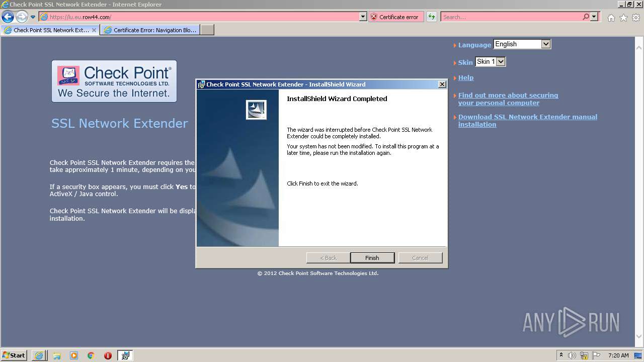Click Finish in the InstallShield Wizard
The image size is (644, 362).
pos(372,258)
